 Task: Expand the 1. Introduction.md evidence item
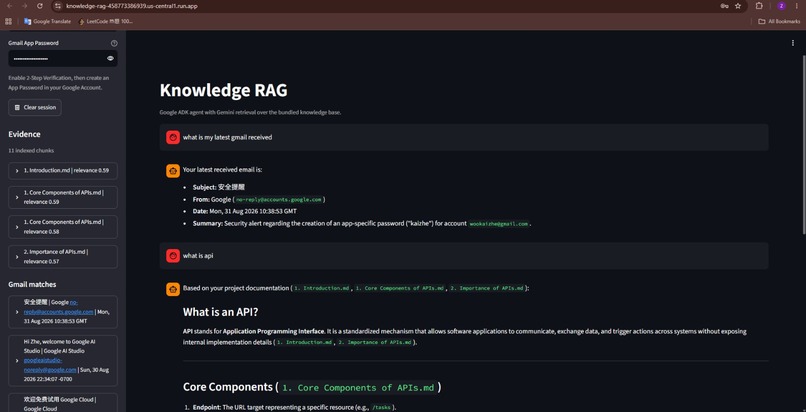[x=63, y=170]
